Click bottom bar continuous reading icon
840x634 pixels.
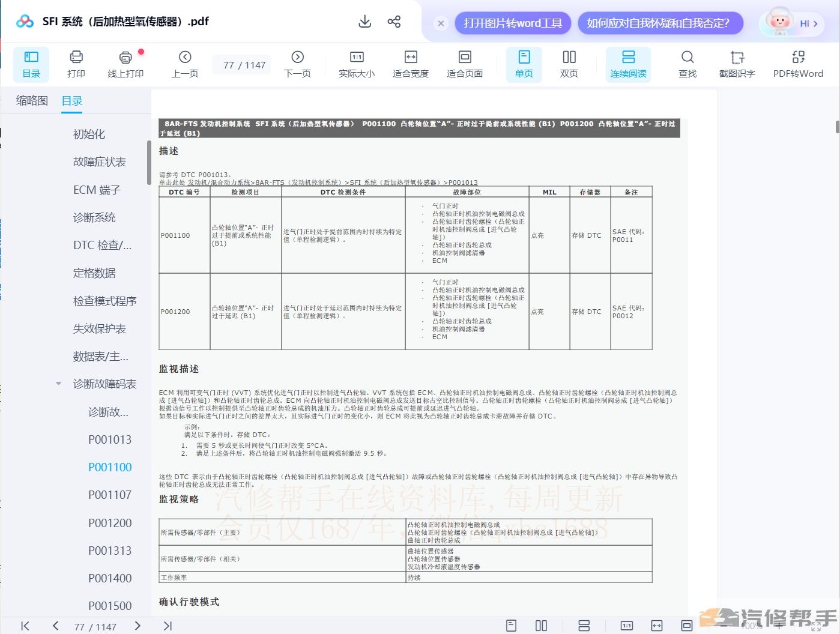click(584, 626)
